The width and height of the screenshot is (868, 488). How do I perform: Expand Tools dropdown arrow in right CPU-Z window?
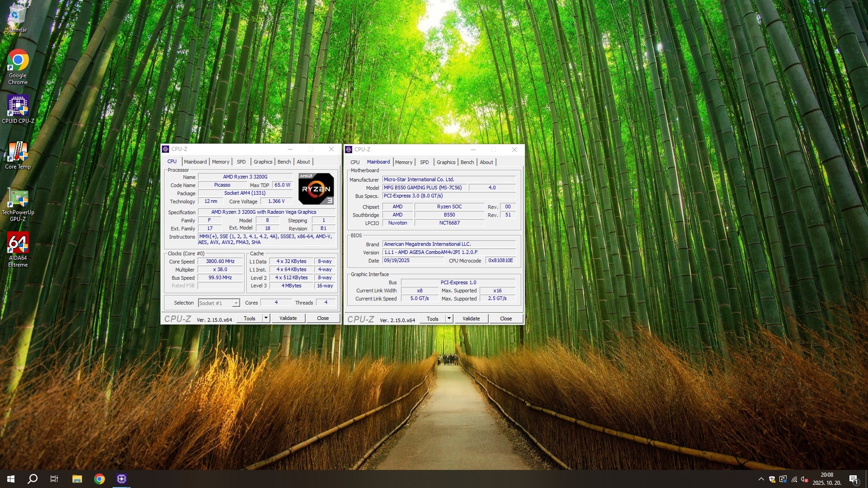[449, 319]
